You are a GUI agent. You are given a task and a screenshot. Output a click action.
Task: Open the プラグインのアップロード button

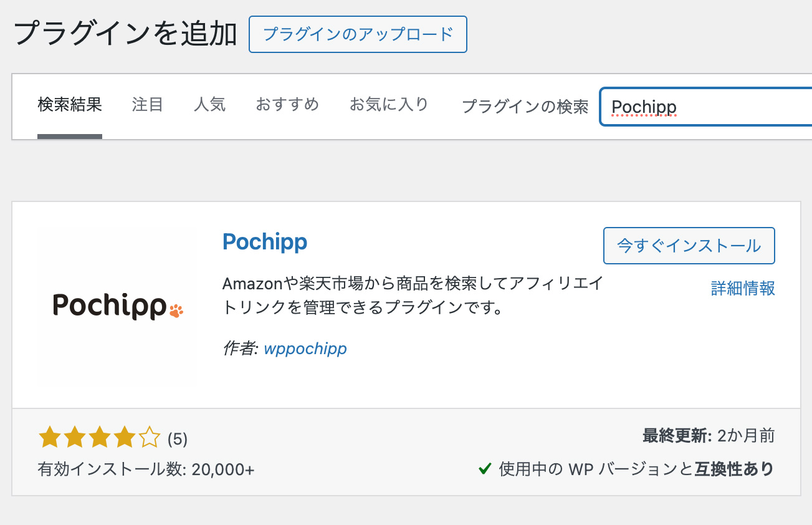click(358, 34)
